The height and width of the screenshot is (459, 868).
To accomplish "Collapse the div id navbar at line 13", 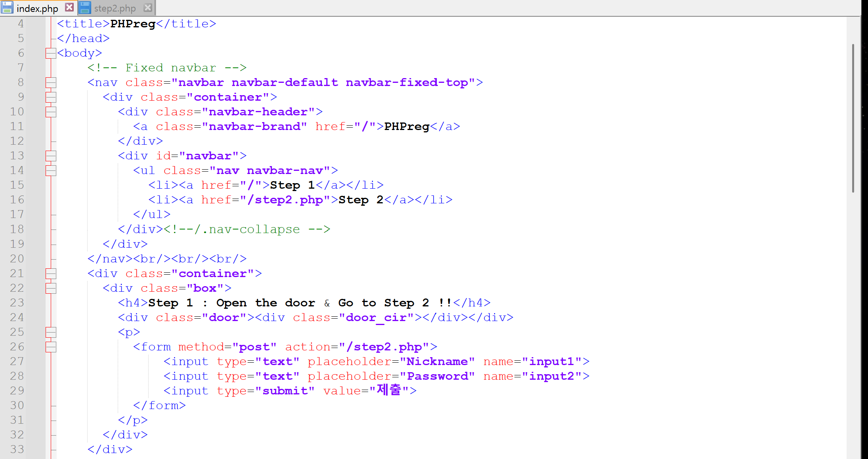I will (x=51, y=156).
